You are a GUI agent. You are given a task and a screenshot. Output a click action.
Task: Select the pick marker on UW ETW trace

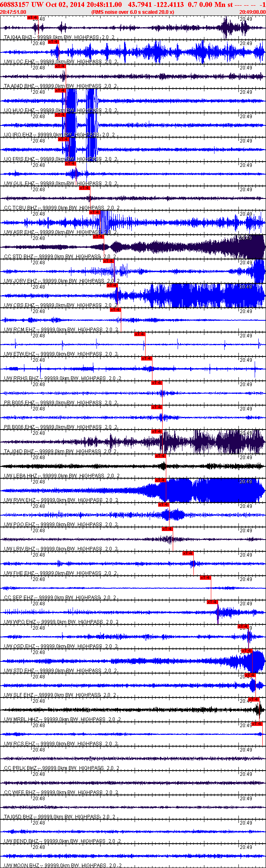coord(140,334)
